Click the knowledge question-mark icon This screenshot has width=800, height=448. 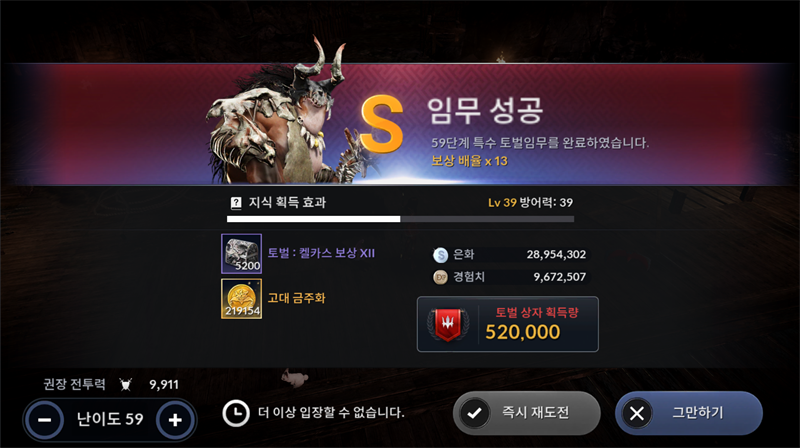pos(236,203)
